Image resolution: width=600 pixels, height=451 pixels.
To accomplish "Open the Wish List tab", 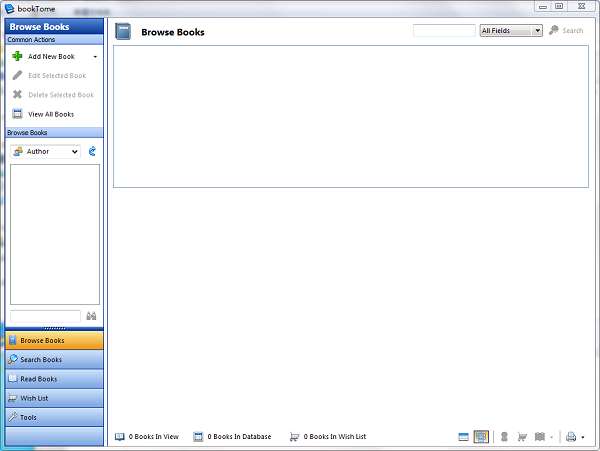I will [54, 398].
